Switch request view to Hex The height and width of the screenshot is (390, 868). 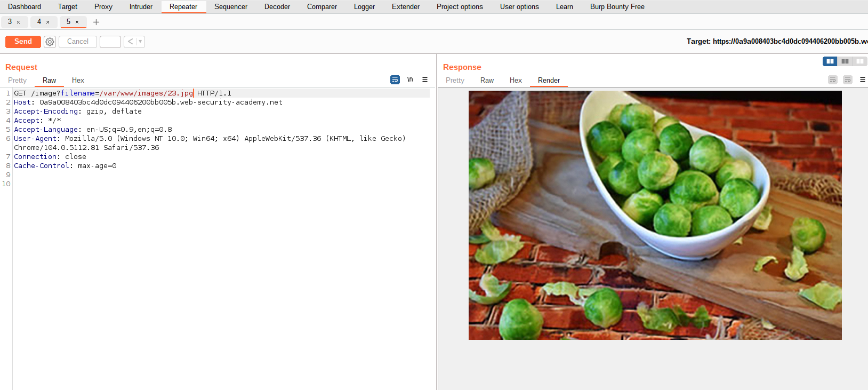tap(78, 80)
